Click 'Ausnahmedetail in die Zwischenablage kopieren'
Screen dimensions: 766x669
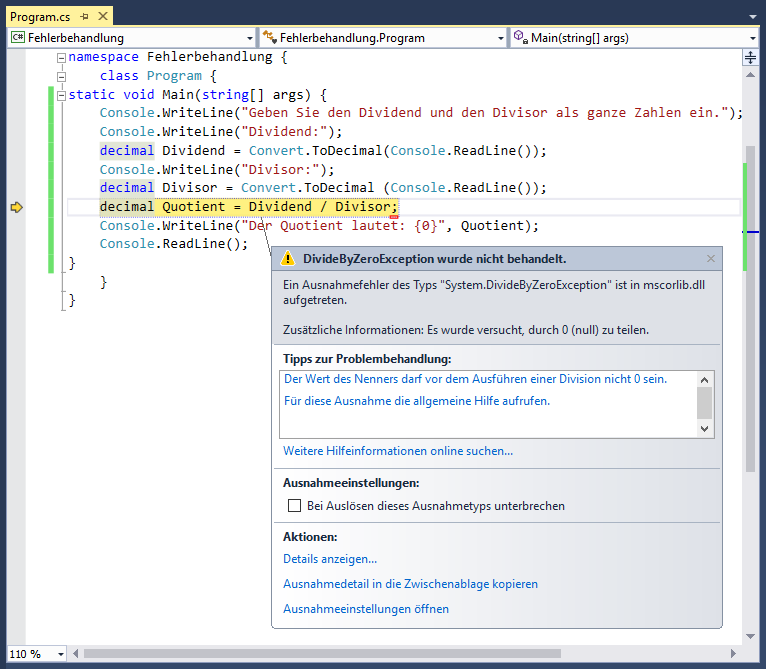tap(410, 584)
